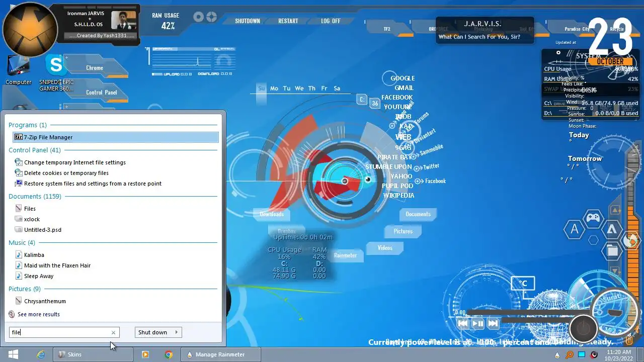Open the gamepad hexagon launcher icon
This screenshot has height=362, width=644.
(594, 218)
